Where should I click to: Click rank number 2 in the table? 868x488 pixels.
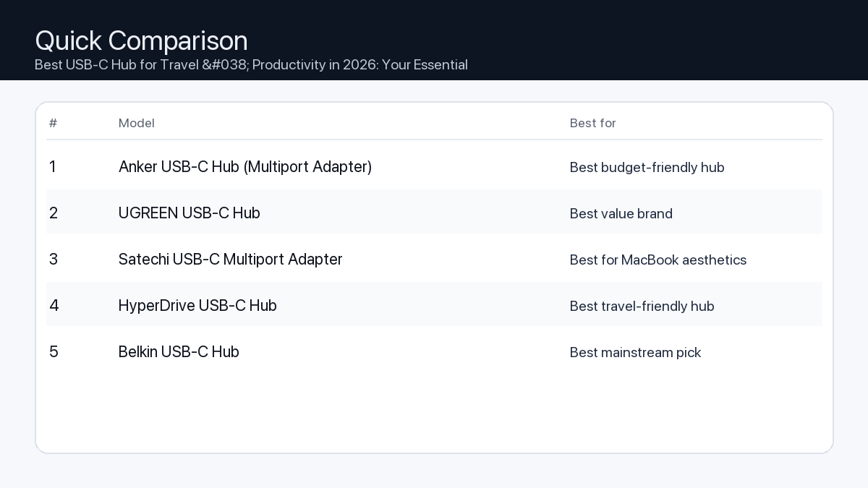[x=54, y=213]
